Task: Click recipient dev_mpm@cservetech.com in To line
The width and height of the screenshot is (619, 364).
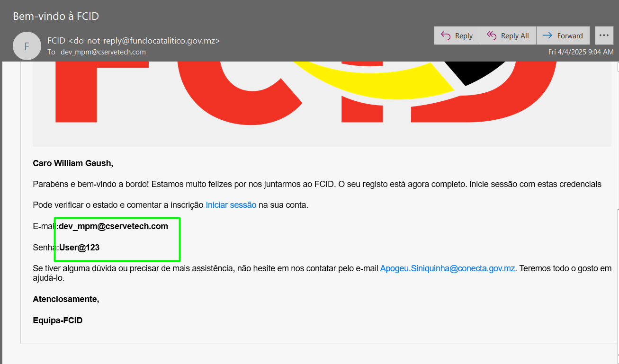Action: [103, 52]
